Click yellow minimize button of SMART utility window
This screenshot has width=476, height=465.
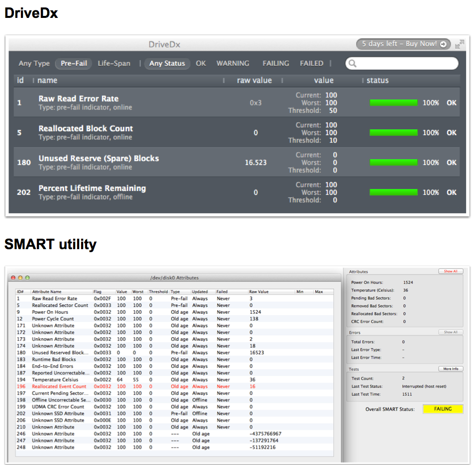point(20,278)
